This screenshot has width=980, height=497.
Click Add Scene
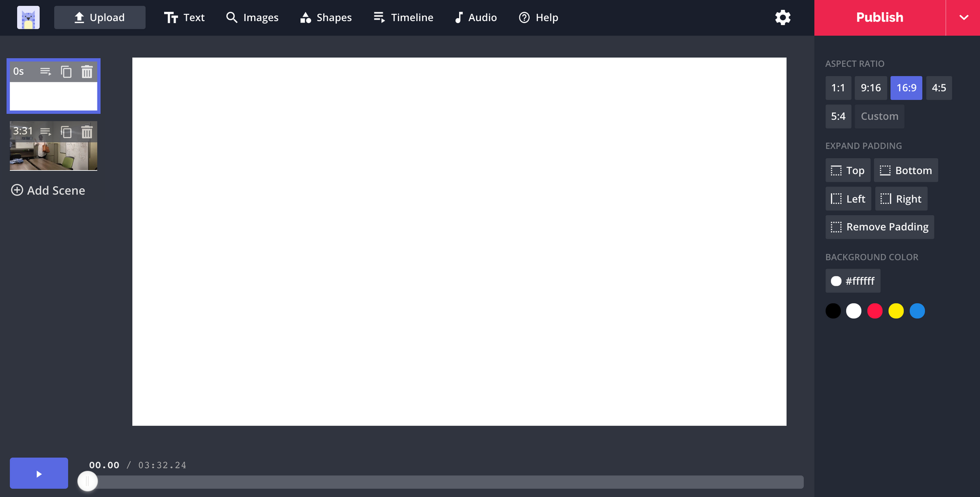click(x=48, y=190)
